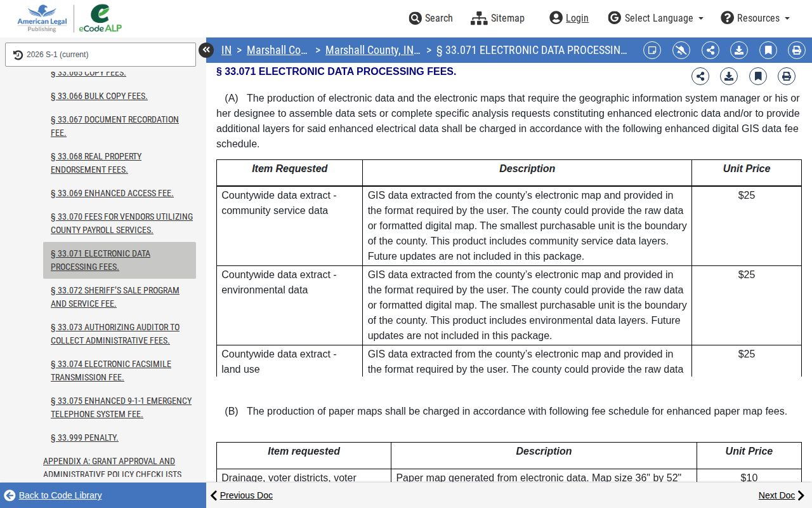
Task: Open Appendix A: Grant Approval checklists
Action: pos(112,468)
